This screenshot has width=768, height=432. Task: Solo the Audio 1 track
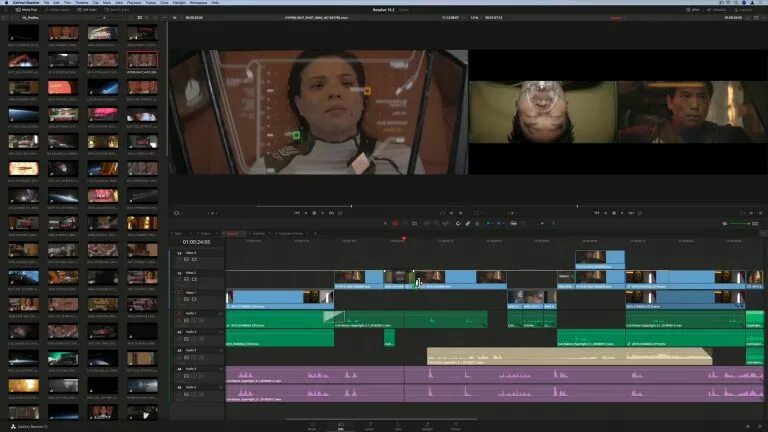194,320
